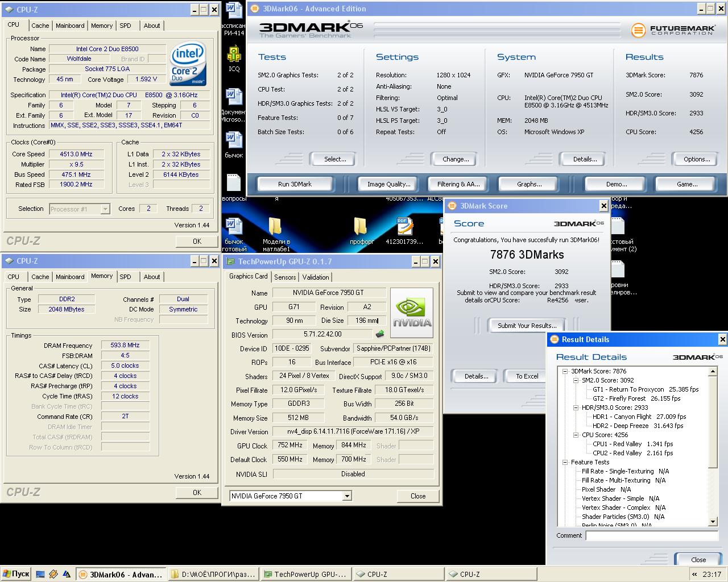
Task: Click Change... under Settings
Action: point(456,159)
